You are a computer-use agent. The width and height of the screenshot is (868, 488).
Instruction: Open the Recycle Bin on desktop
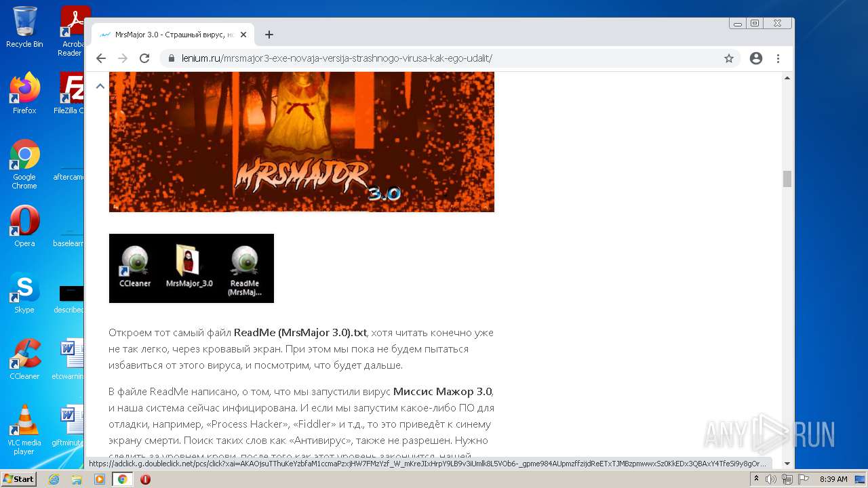(x=24, y=28)
